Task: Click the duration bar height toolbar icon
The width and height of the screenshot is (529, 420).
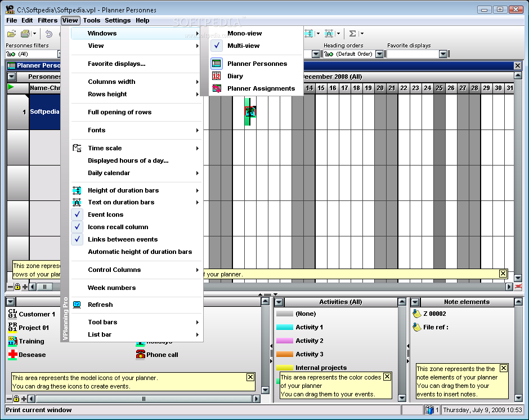Action: tap(309, 33)
